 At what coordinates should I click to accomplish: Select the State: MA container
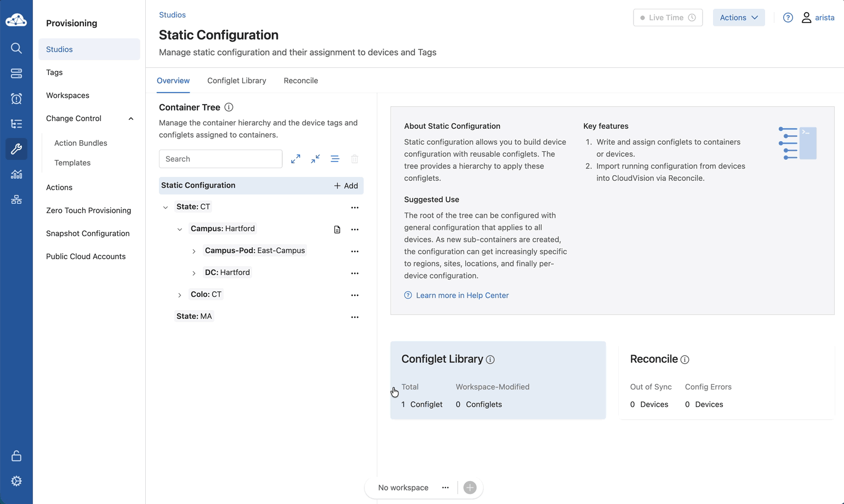pos(194,316)
